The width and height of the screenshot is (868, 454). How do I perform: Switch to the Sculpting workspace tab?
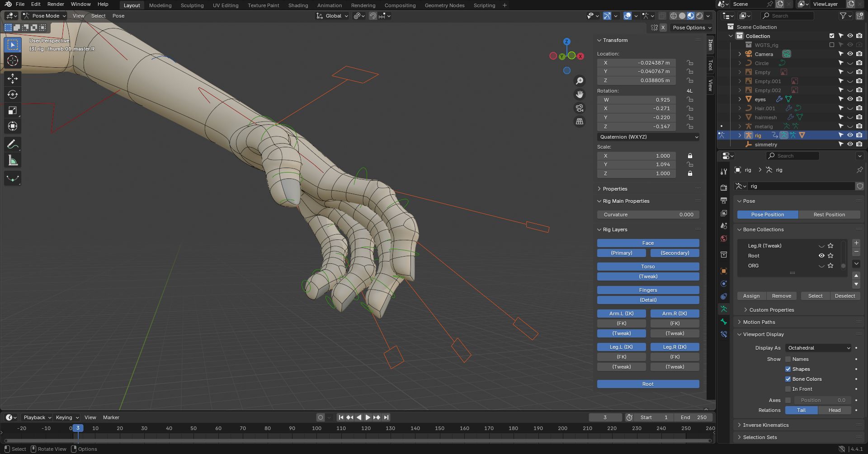(192, 5)
